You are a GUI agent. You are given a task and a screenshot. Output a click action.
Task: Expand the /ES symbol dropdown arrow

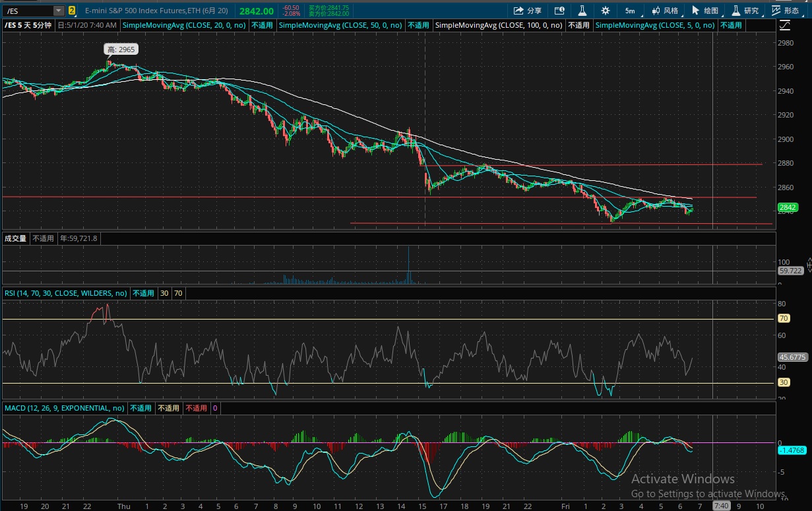coord(59,11)
